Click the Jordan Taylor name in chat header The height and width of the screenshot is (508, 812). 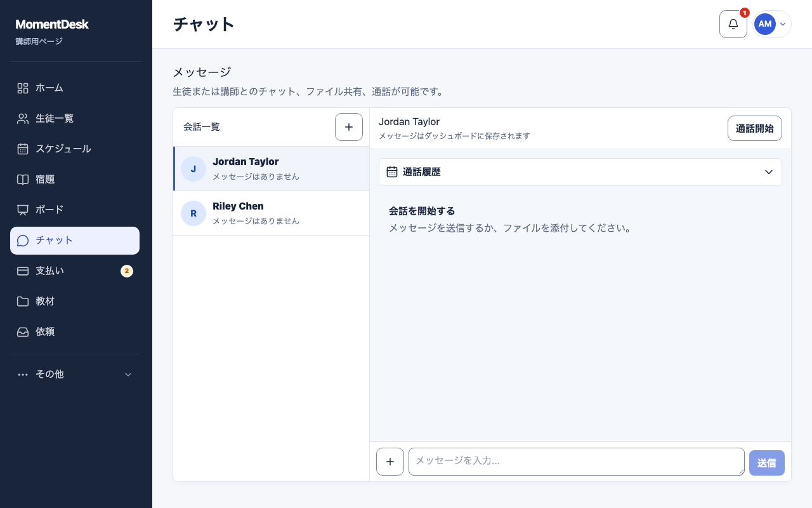click(x=409, y=122)
